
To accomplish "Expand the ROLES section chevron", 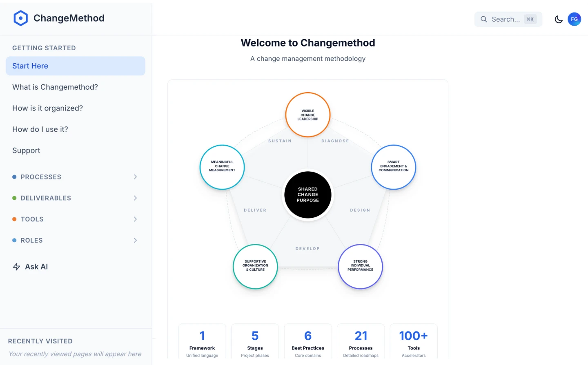I will click(x=135, y=241).
